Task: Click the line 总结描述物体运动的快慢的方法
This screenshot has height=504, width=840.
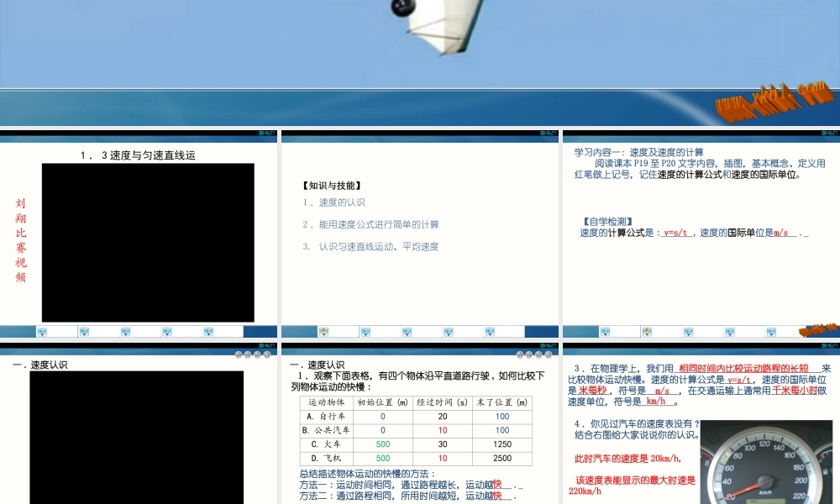Action: tap(368, 474)
